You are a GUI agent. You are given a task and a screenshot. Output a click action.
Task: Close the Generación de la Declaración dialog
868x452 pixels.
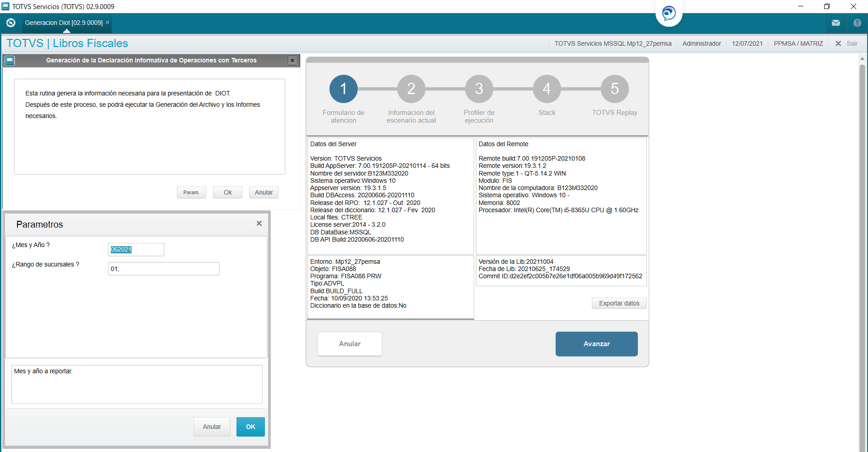point(292,61)
